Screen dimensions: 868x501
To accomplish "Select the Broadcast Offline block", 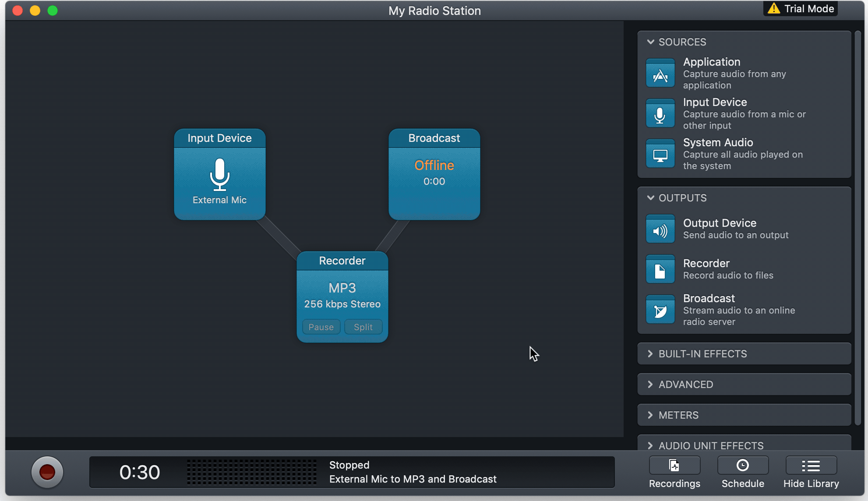I will 434,174.
